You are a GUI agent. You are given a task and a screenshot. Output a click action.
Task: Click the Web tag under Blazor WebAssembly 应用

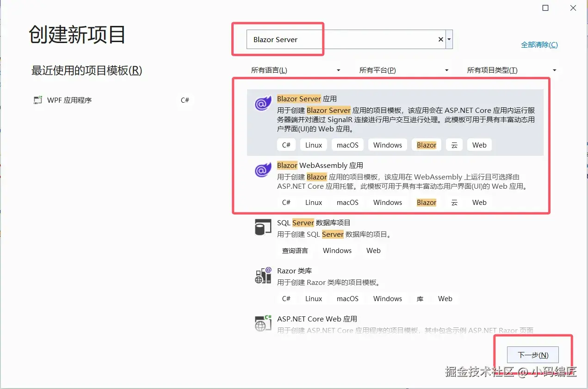click(x=479, y=202)
